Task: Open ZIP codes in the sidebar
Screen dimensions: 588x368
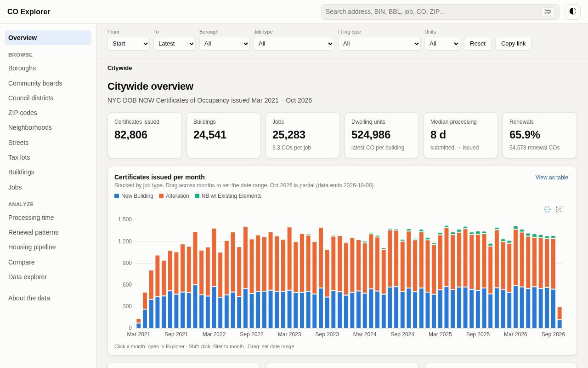Action: tap(48, 113)
